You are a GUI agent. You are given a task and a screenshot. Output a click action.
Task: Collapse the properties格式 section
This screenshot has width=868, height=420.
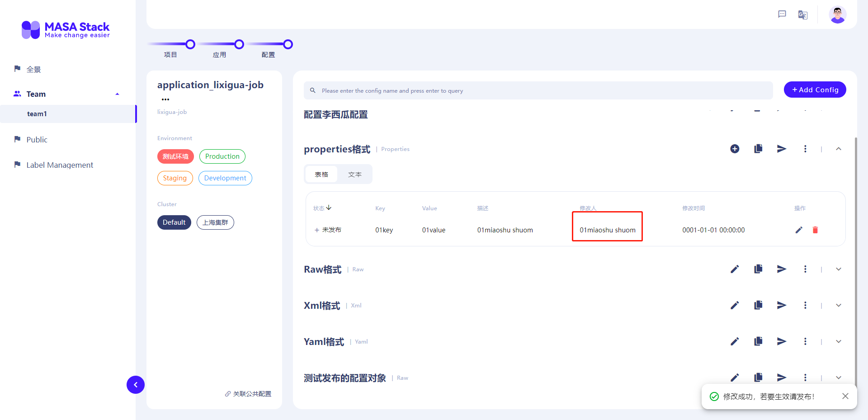(839, 148)
